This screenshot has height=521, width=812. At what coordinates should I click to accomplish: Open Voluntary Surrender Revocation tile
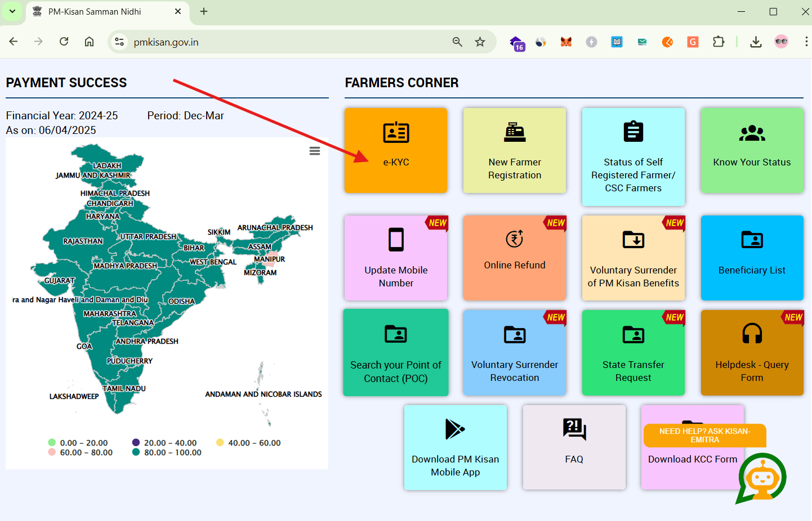point(514,352)
